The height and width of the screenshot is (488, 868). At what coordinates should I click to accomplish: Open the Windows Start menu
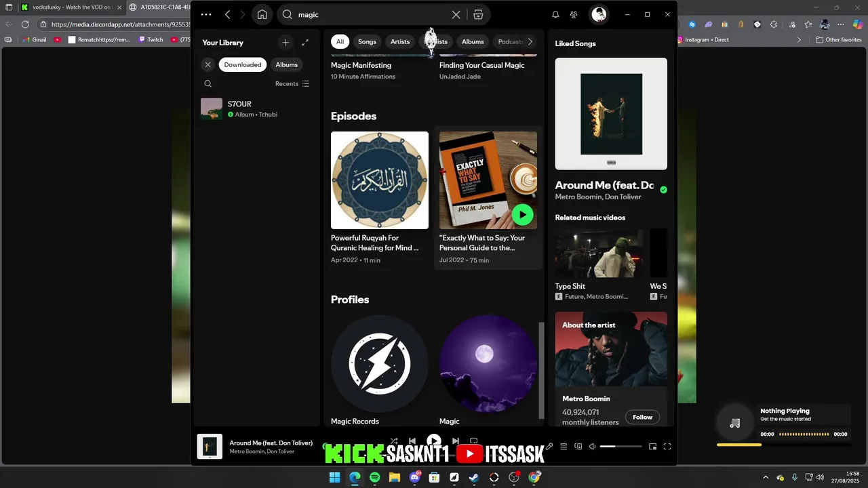pos(335,478)
